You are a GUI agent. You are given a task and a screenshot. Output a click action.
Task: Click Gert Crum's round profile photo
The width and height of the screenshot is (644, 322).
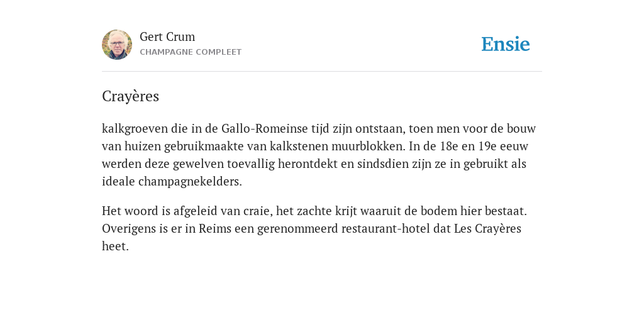[117, 45]
